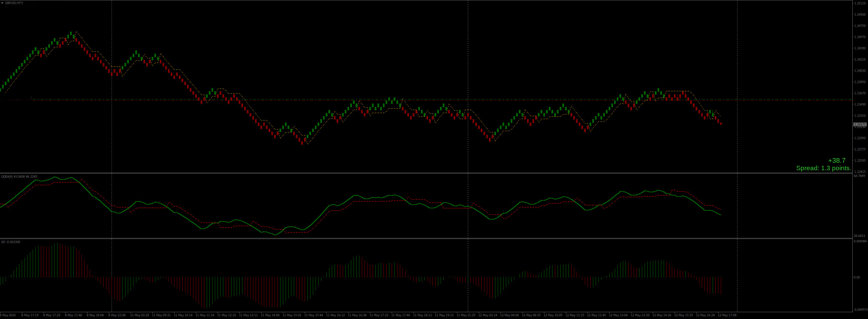Image resolution: width=868 pixels, height=319 pixels.
Task: Click price scale value 1.22775
Action: pos(860,149)
